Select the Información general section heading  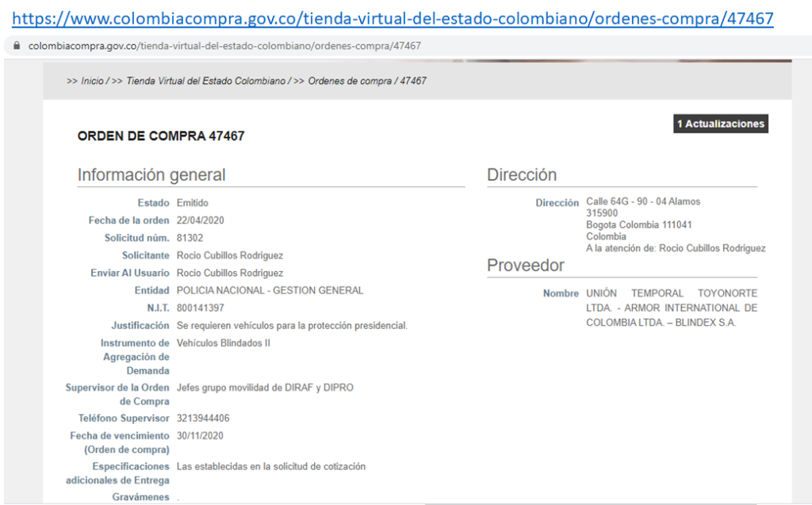point(151,175)
